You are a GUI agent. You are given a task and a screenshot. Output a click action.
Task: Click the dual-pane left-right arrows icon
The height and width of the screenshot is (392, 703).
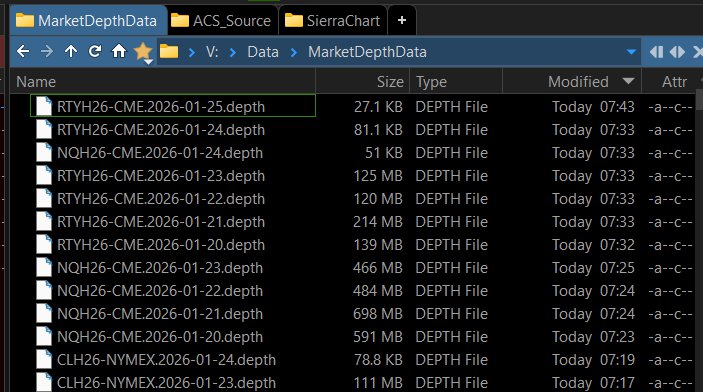[677, 52]
